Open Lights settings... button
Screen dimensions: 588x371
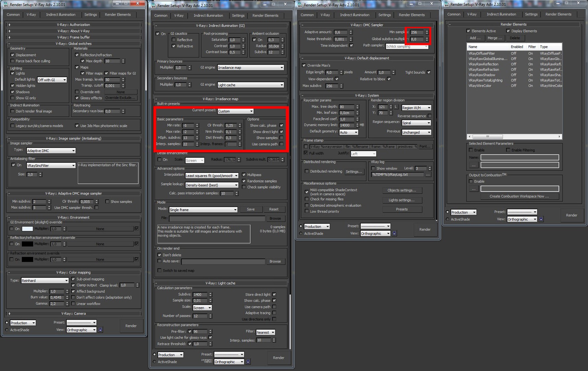(402, 200)
